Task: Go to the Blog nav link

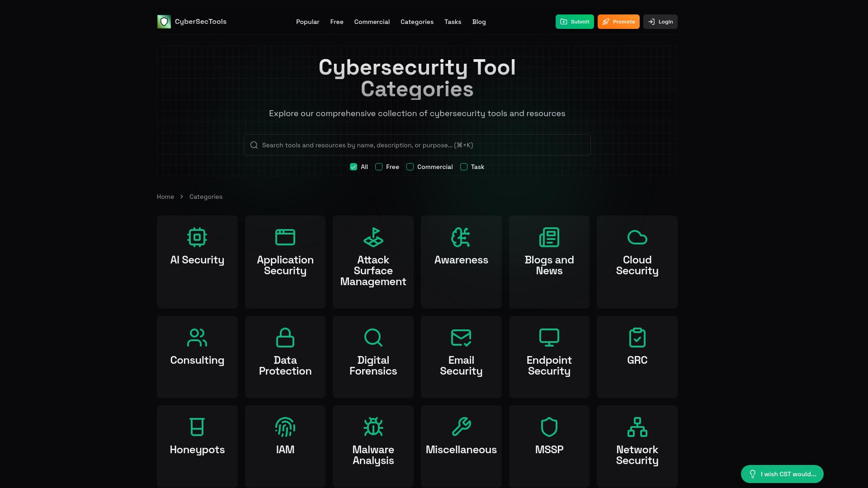Action: tap(479, 22)
